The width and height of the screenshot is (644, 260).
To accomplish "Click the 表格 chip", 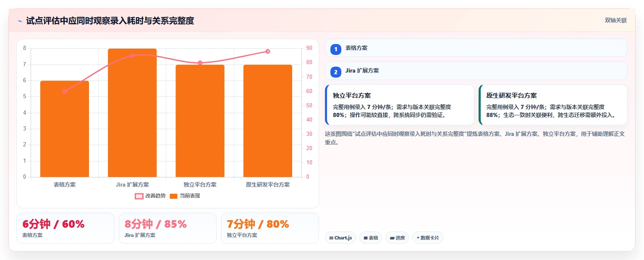I will coord(371,238).
